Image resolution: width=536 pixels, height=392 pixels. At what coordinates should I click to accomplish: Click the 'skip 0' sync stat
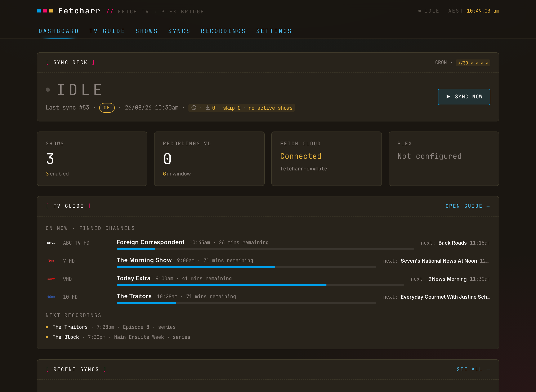pos(232,108)
